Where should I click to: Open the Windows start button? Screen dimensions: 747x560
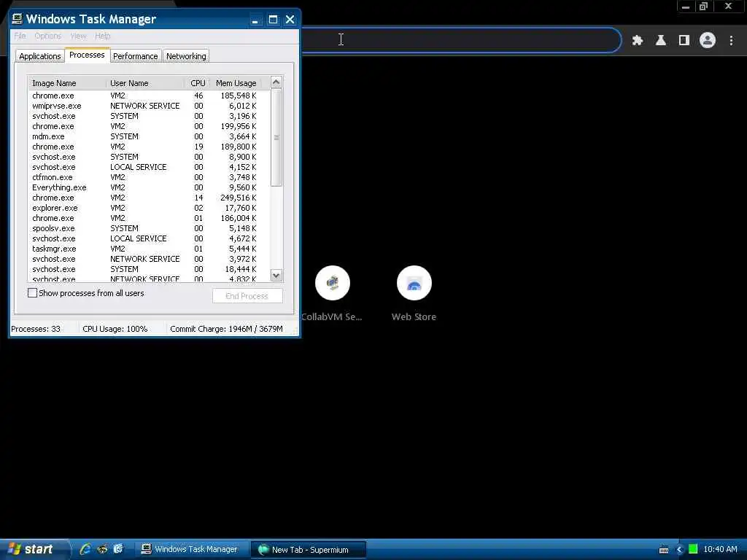coord(34,549)
